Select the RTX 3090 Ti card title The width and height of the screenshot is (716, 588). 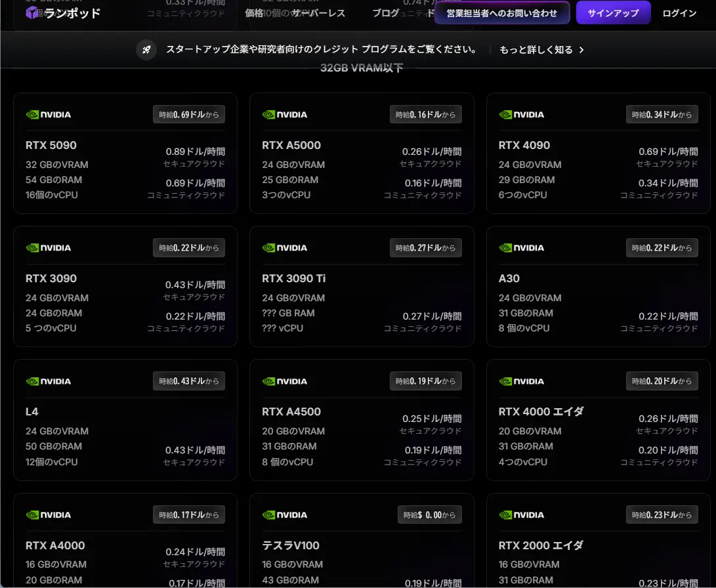click(x=294, y=278)
